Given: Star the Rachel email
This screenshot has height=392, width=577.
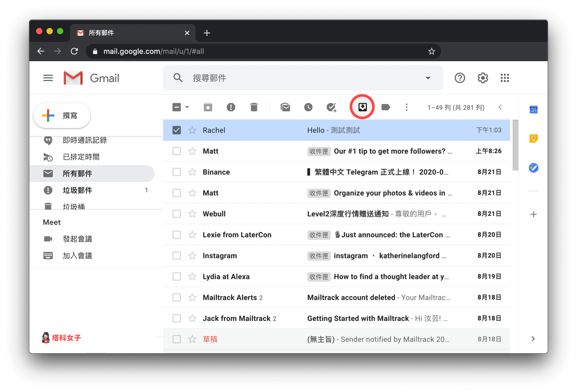Looking at the screenshot, I should pos(192,130).
